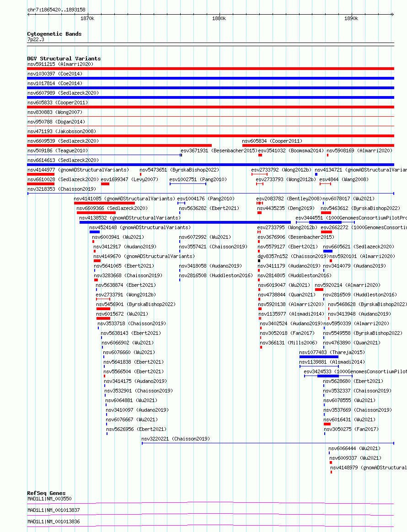Open the nsv6605621 (Sedlazeck2020) variant
407x532 pixels.
pos(359,247)
